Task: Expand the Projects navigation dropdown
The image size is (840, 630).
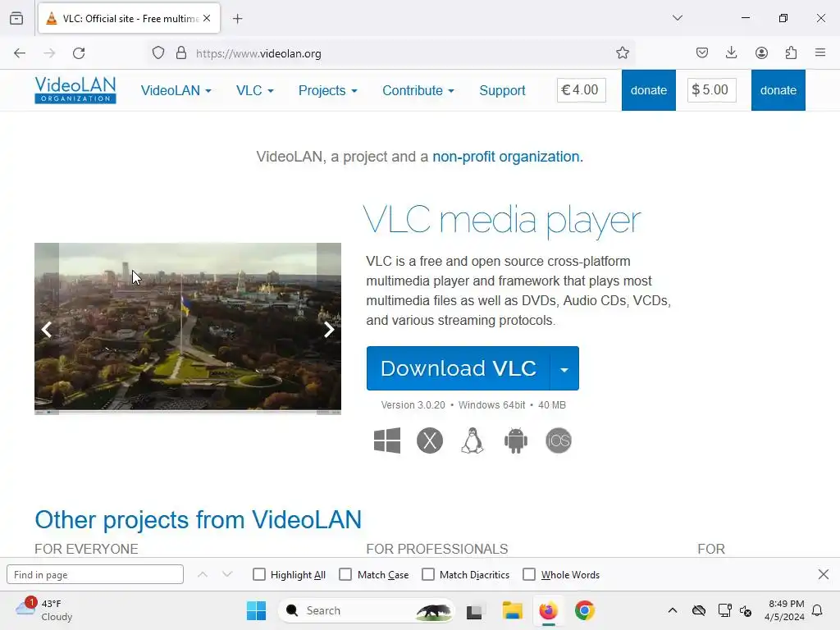Action: point(328,90)
